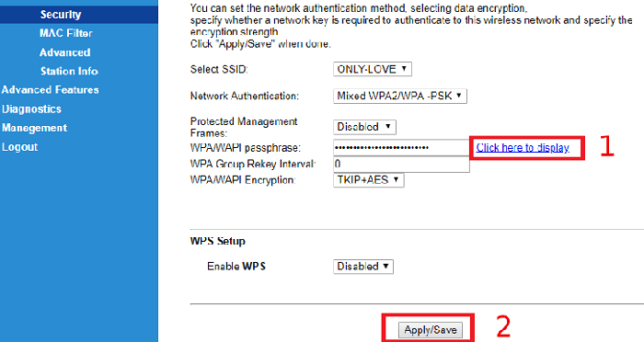Open the Select SSID dropdown
644x342 pixels.
[373, 69]
